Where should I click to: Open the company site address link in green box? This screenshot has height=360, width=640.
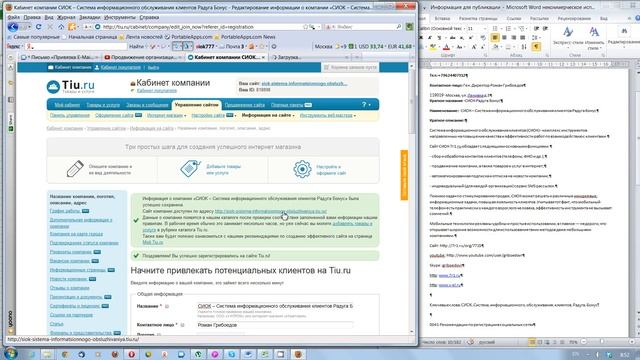pyautogui.click(x=271, y=211)
